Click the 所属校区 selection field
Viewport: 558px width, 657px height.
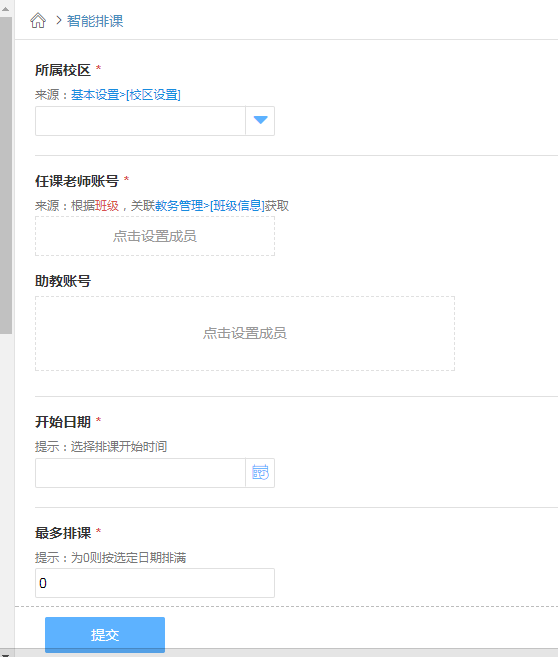point(140,121)
